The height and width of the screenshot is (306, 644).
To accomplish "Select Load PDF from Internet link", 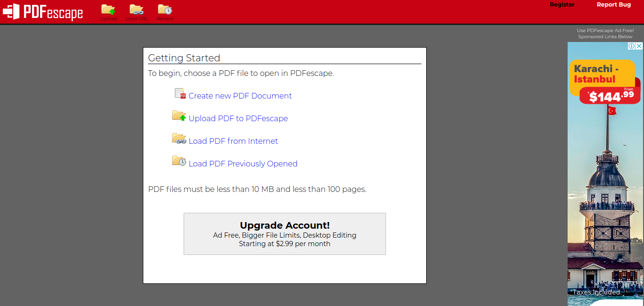I will tap(233, 141).
